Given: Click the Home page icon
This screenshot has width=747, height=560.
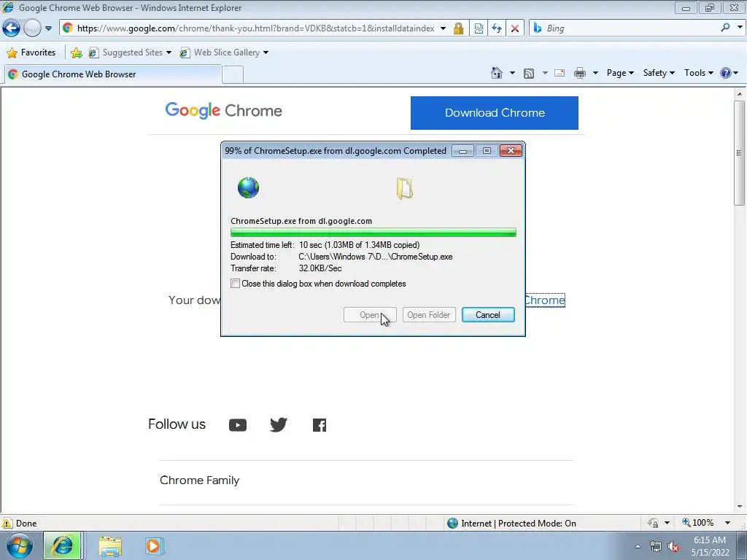Looking at the screenshot, I should (497, 73).
